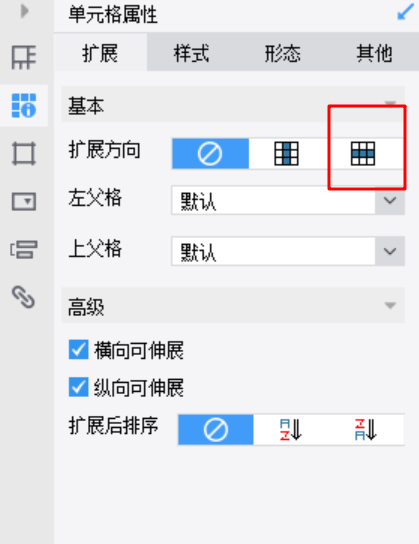The image size is (419, 544).
Task: Expand sidebar with the gray triangle arrow
Action: click(x=24, y=11)
